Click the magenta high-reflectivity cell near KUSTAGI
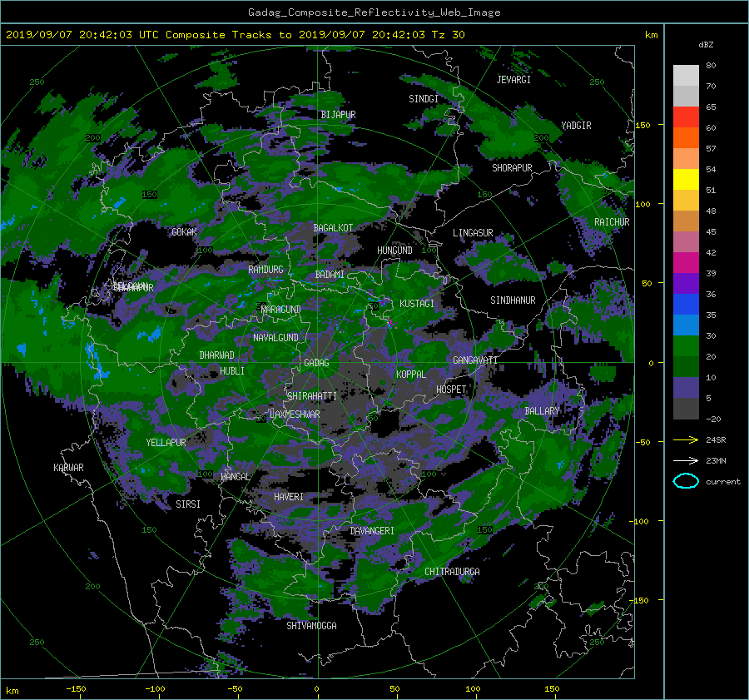Screen dimensions: 749x700 (x=391, y=324)
